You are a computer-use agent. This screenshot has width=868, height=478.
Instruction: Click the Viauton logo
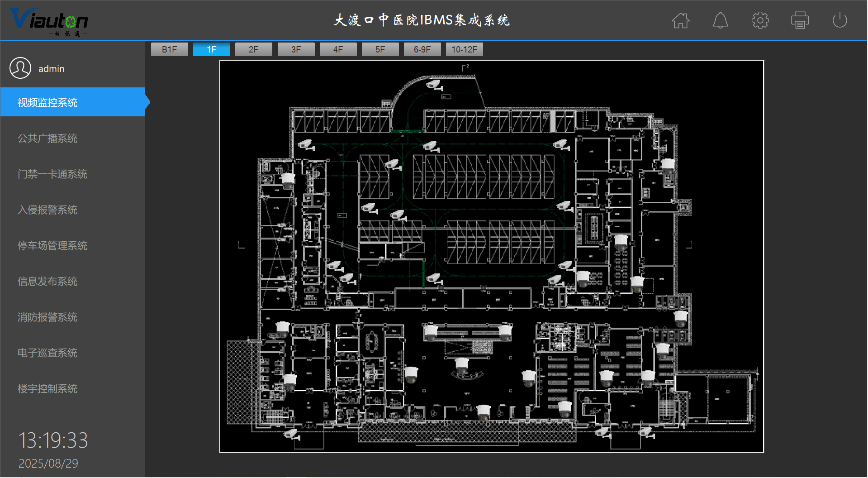click(49, 21)
